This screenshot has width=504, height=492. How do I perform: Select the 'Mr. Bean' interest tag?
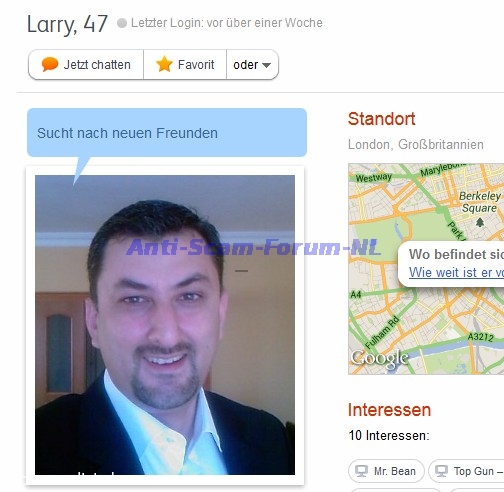(x=386, y=471)
